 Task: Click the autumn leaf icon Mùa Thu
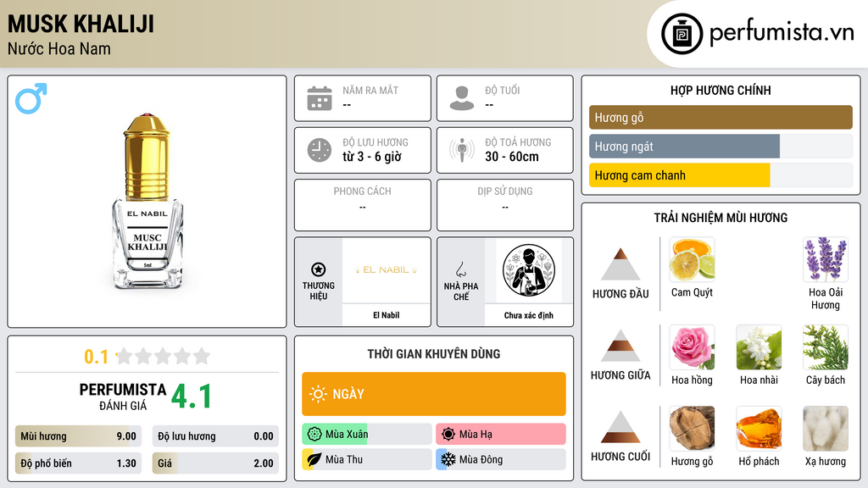(x=314, y=459)
